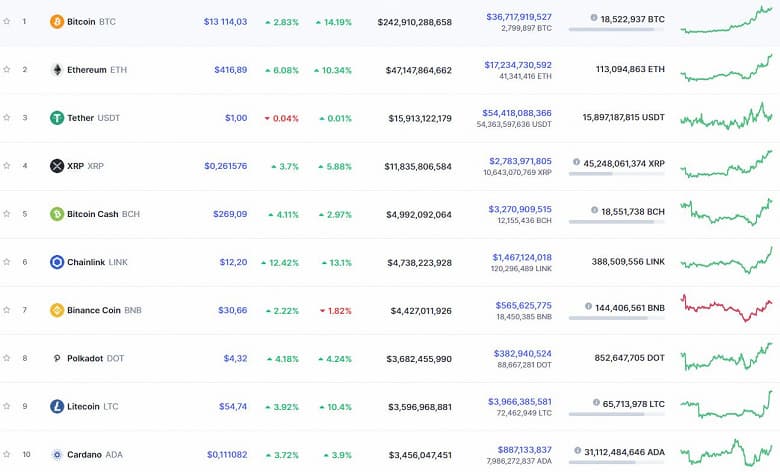
Task: Favorite Chainlink with its star
Action: click(6, 262)
